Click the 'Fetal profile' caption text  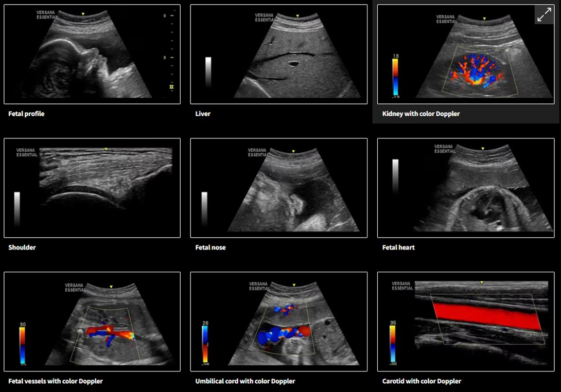[26, 114]
